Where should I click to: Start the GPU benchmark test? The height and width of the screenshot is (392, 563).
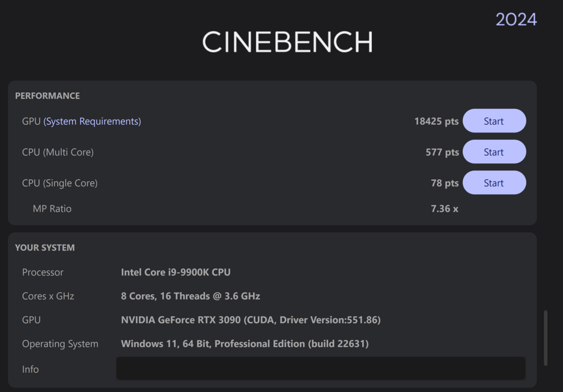[x=494, y=121]
